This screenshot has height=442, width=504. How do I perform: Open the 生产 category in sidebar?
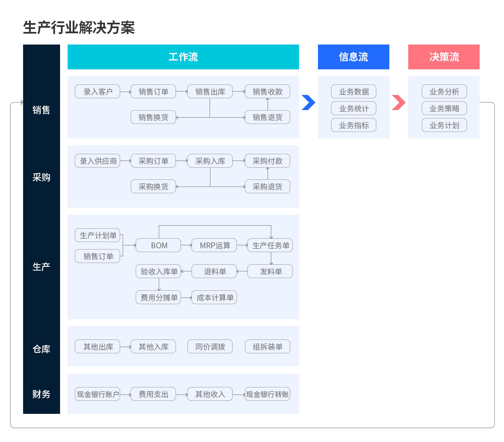pos(41,267)
